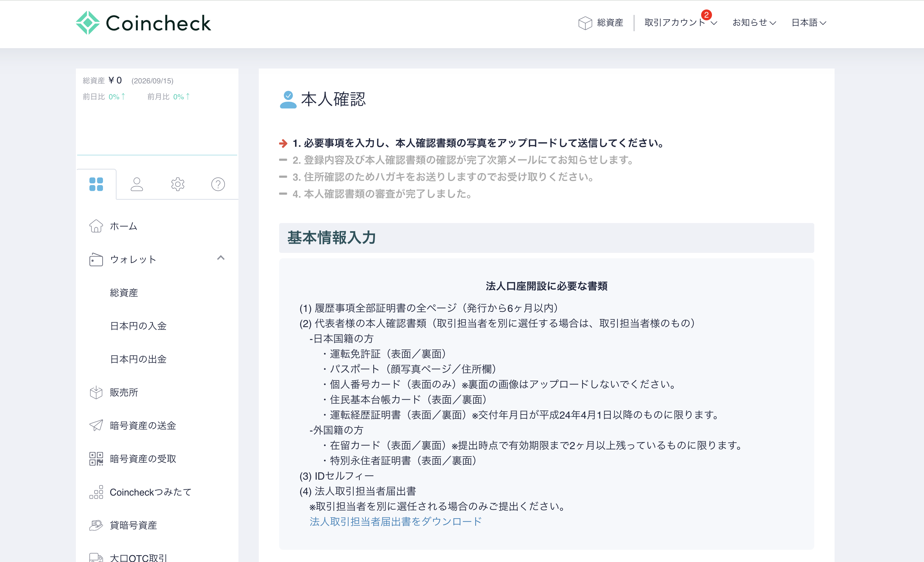Viewport: 924px width, 562px height.
Task: Click the ホーム menu label
Action: point(123,226)
